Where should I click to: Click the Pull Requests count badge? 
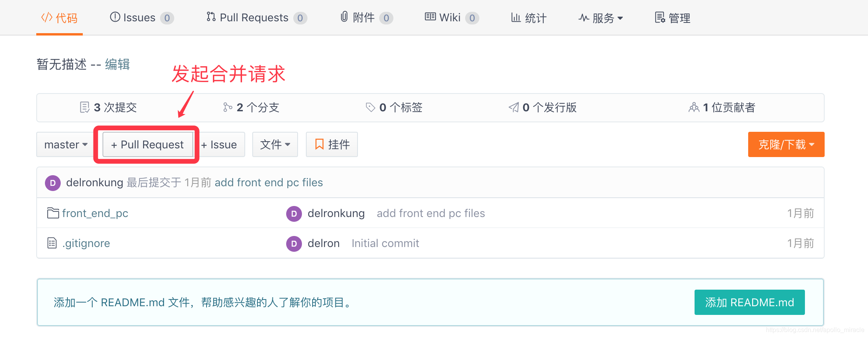[x=300, y=18]
